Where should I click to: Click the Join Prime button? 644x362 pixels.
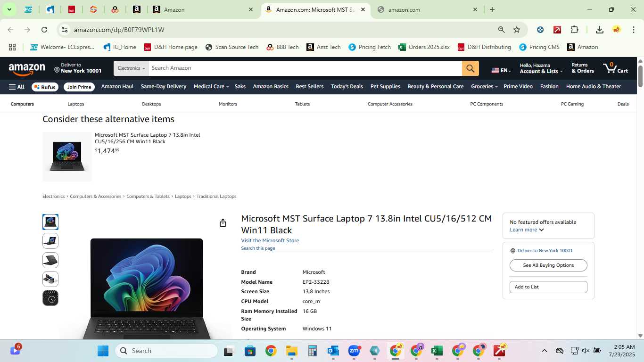(79, 87)
